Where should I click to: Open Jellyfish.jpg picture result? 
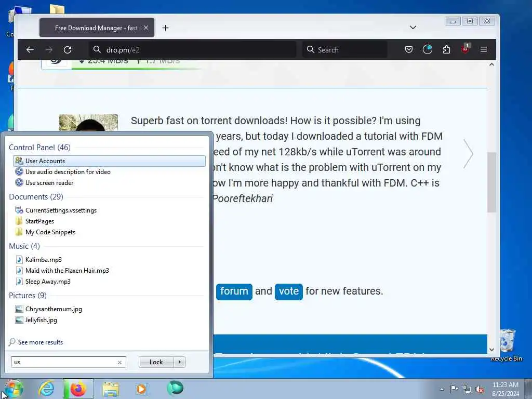click(x=109, y=320)
